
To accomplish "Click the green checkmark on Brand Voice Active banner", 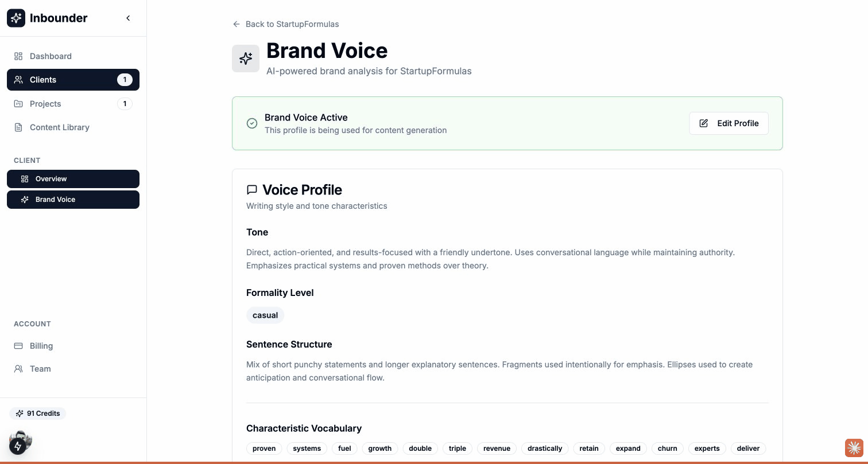I will (x=252, y=123).
